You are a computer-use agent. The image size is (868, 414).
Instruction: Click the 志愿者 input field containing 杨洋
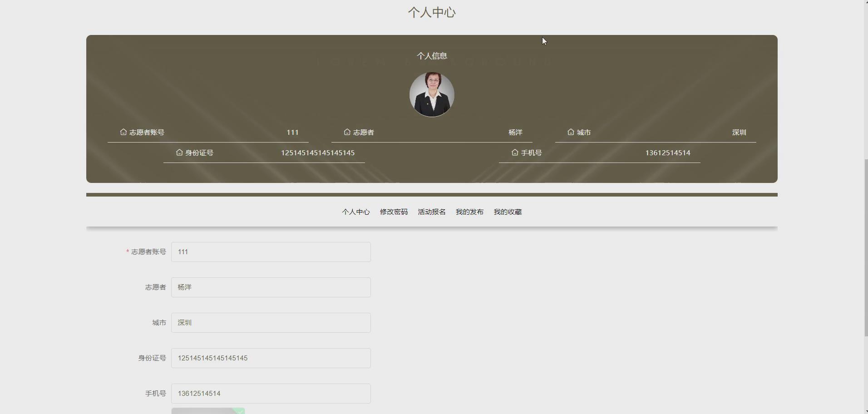pos(271,287)
